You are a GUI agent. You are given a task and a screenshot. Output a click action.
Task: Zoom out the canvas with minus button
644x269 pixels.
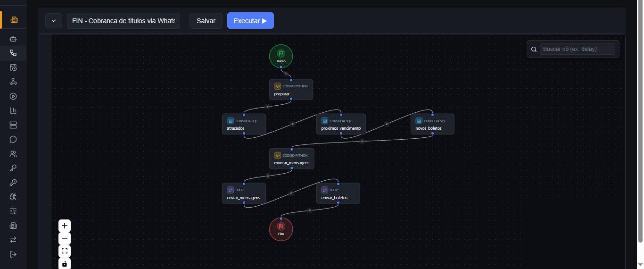65,238
